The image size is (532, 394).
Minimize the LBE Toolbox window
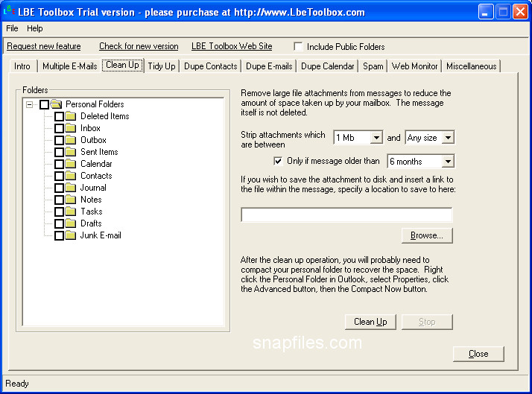[x=486, y=12]
